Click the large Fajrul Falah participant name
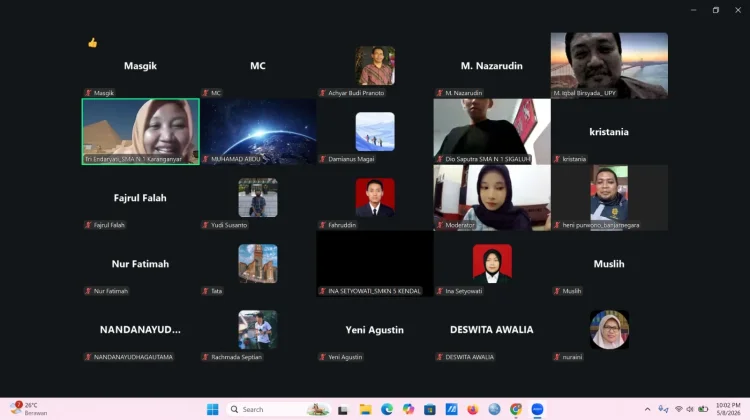 [140, 198]
